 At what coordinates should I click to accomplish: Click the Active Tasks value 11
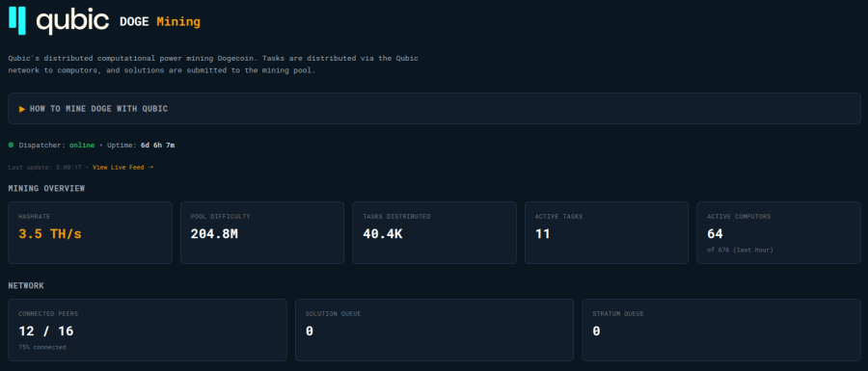click(542, 234)
